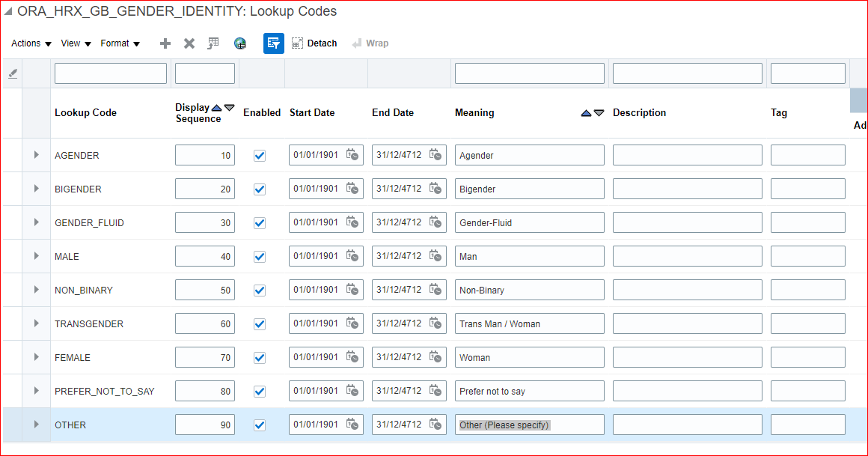The image size is (868, 456).
Task: Click the Add (plus) icon
Action: (165, 43)
